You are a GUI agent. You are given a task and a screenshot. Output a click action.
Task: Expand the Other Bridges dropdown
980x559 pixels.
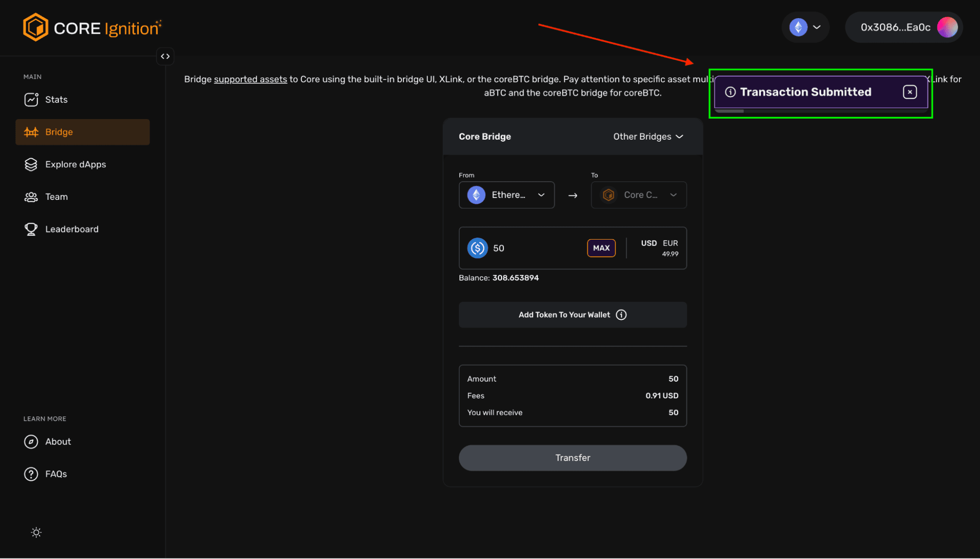click(648, 137)
